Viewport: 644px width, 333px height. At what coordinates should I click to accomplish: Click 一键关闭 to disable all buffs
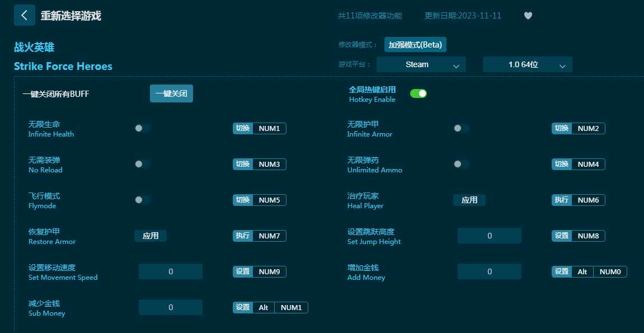[x=171, y=93]
